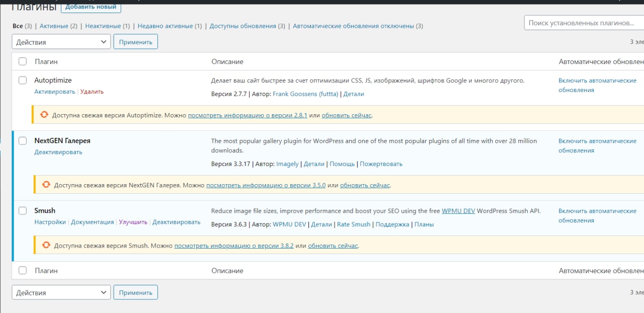View Smush version 3.8.2 information link
The height and width of the screenshot is (313, 644).
click(x=234, y=246)
